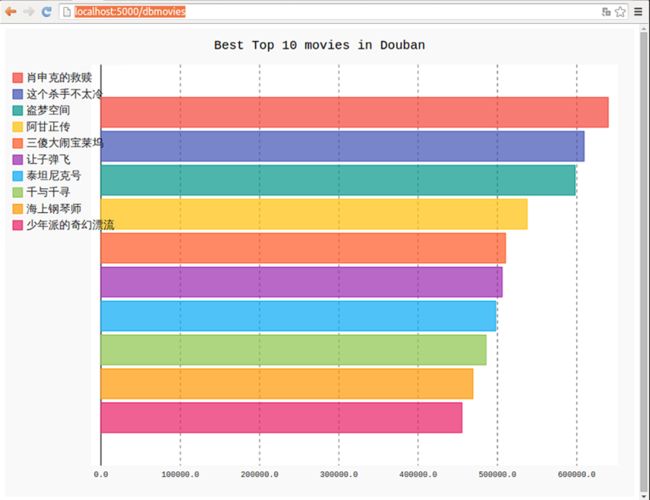Screen dimensions: 650x500
Task: Click the teal third bar
Action: tap(338, 180)
